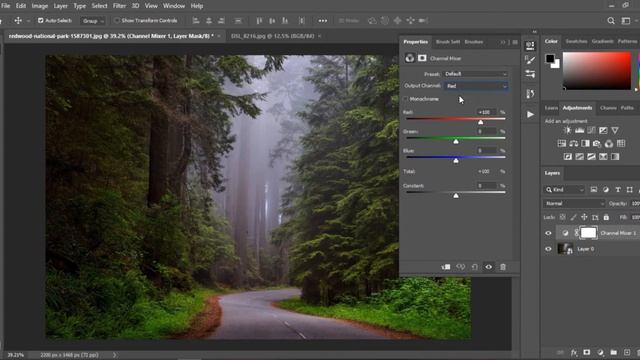Toggle lock transparent pixels
Screen dimensions: 640x360
point(562,217)
